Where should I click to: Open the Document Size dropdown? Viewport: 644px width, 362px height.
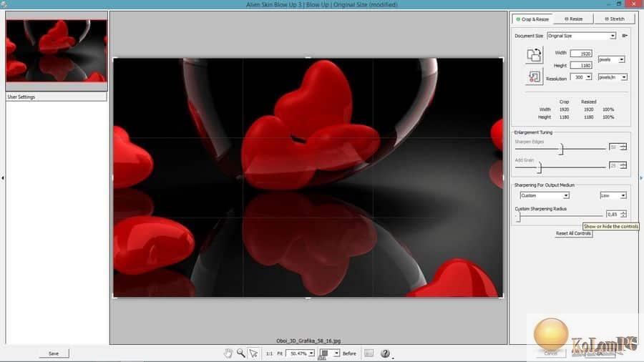pos(582,36)
